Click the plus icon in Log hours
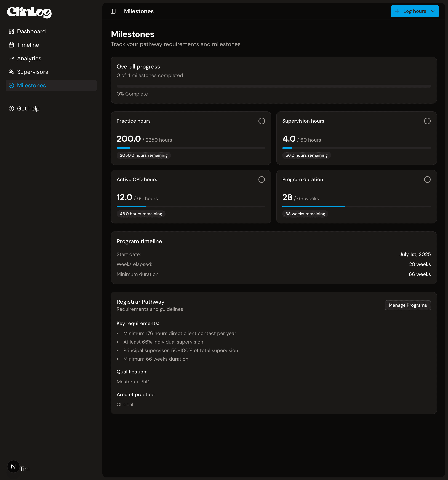The image size is (448, 480). tap(397, 11)
